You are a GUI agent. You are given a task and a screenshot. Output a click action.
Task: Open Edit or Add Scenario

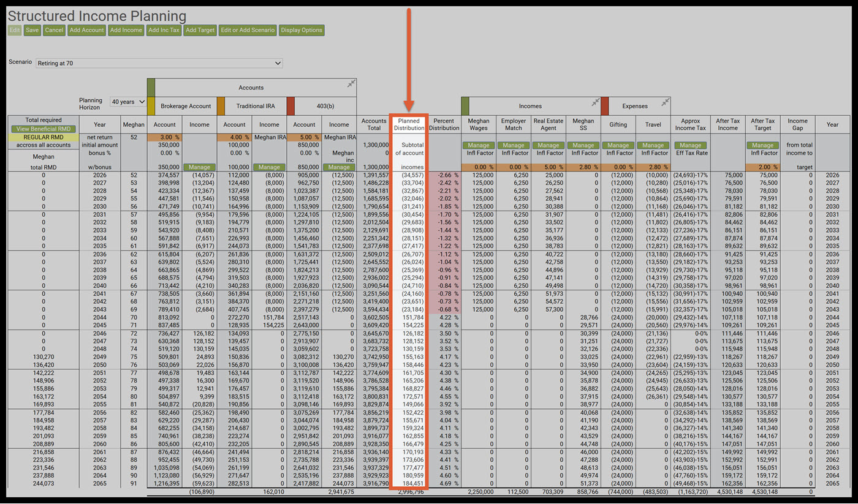point(248,30)
